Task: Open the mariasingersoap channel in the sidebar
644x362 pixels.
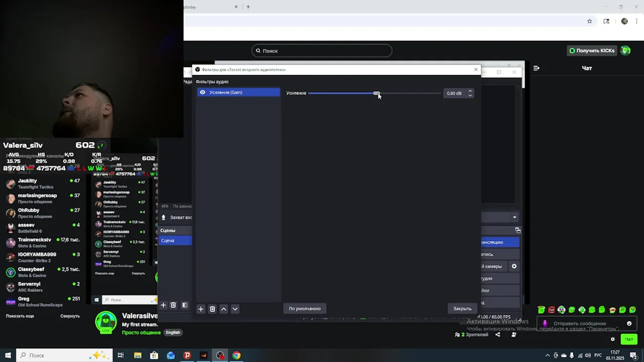Action: tap(43, 198)
